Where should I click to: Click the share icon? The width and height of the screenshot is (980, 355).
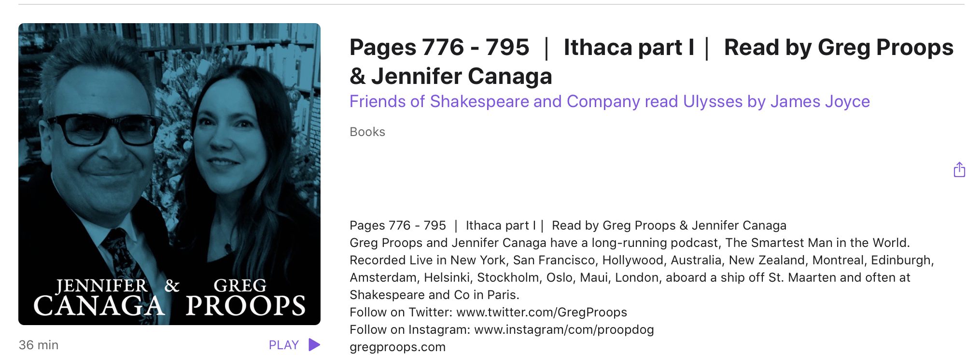tap(959, 170)
